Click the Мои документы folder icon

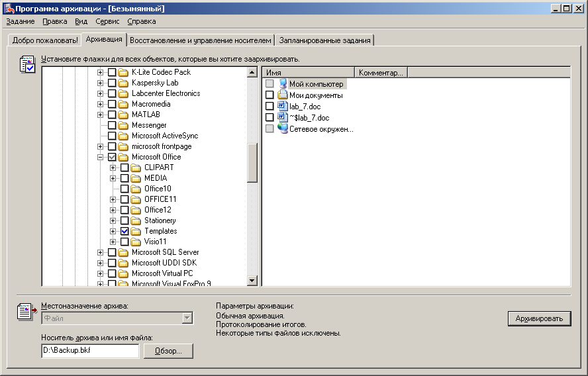coord(282,95)
